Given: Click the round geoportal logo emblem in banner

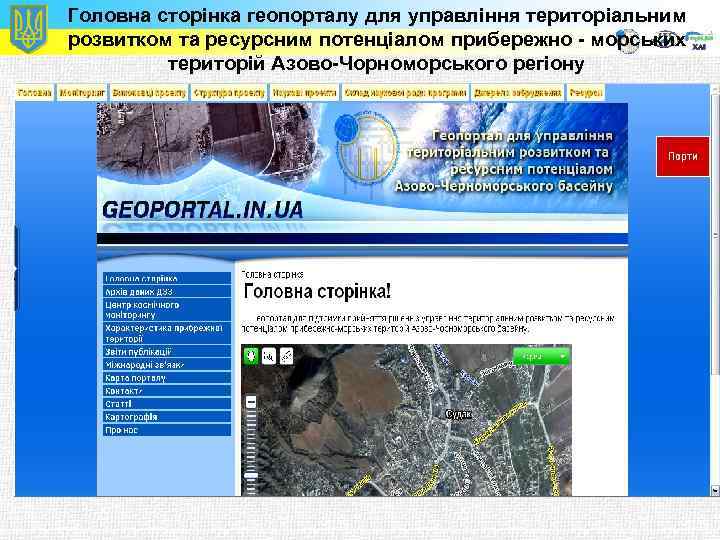Looking at the screenshot, I should 367,149.
